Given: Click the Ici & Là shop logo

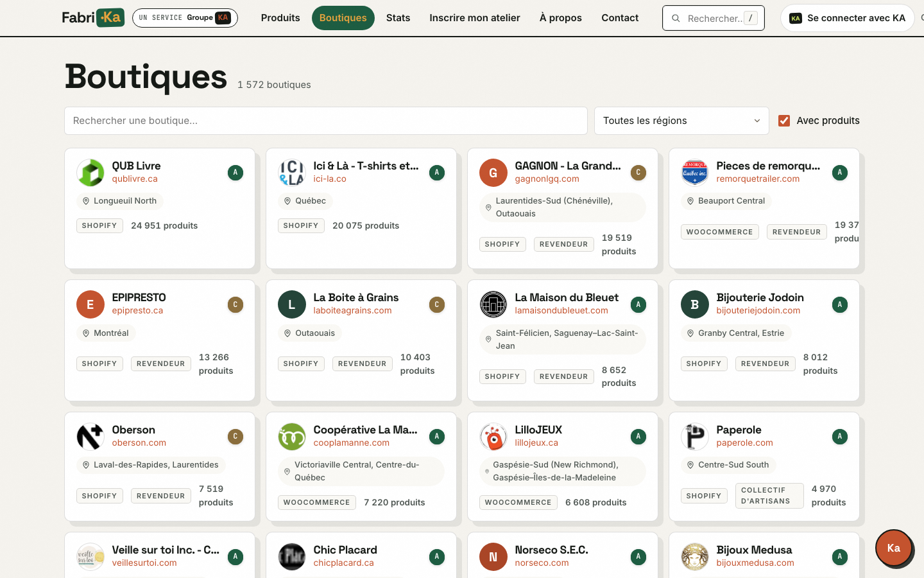Looking at the screenshot, I should click(x=292, y=173).
